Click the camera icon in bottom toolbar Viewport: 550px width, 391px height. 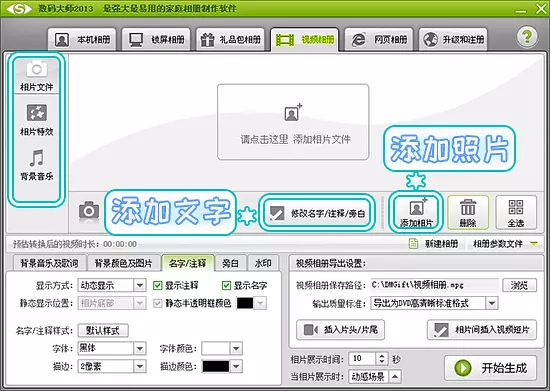pos(89,210)
